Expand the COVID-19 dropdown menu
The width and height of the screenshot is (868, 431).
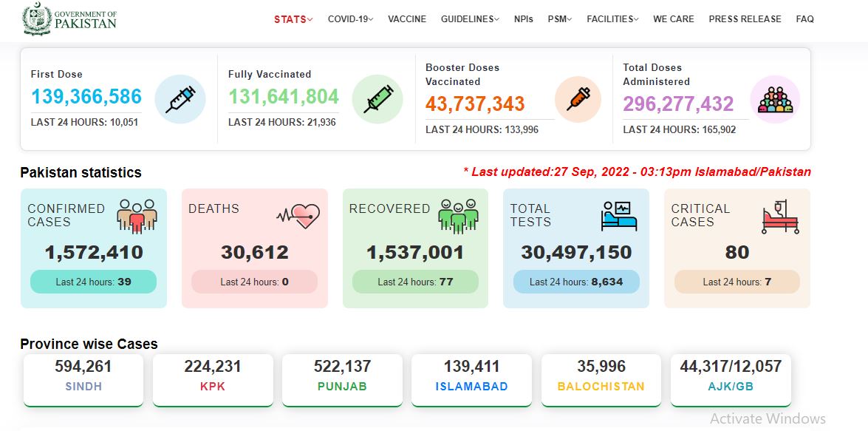pyautogui.click(x=350, y=19)
